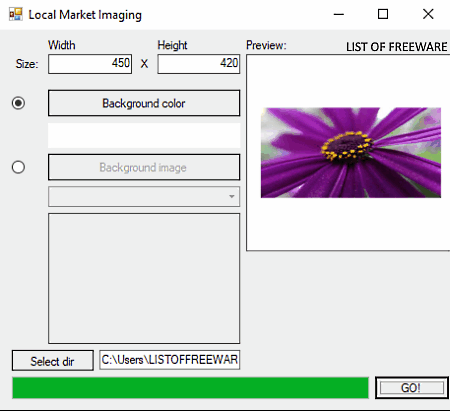The width and height of the screenshot is (450, 411).
Task: Close the Local Market Imaging window
Action: coord(428,14)
